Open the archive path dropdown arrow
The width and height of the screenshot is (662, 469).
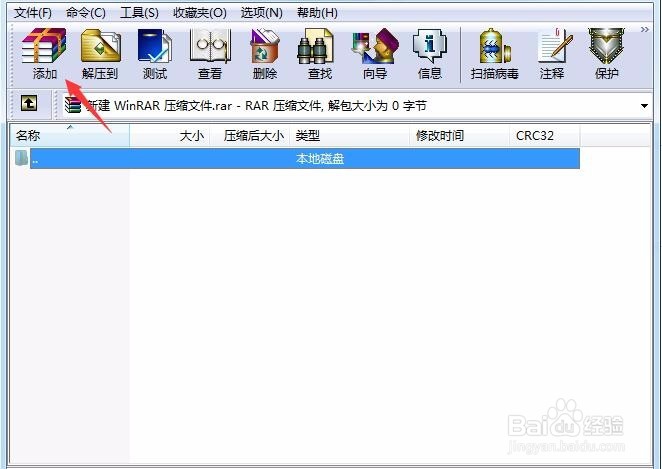[644, 106]
